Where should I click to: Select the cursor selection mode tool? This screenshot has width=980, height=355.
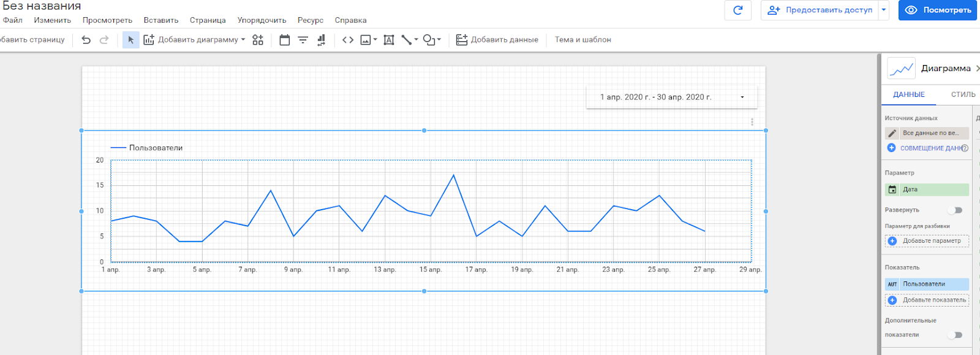pyautogui.click(x=130, y=40)
